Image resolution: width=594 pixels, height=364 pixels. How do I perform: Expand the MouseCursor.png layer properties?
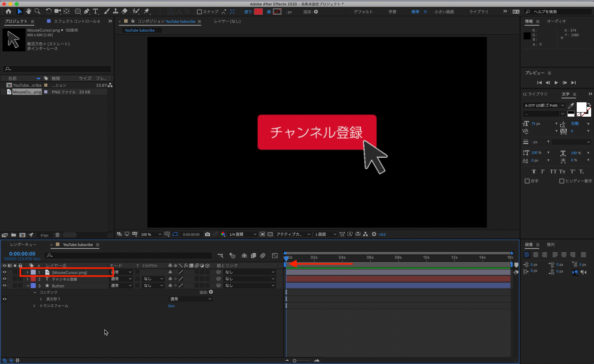(x=27, y=272)
